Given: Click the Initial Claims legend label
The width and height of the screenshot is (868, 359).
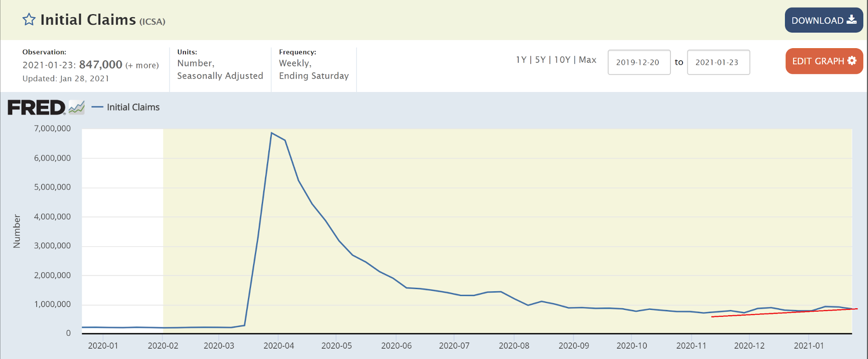Looking at the screenshot, I should (x=133, y=107).
